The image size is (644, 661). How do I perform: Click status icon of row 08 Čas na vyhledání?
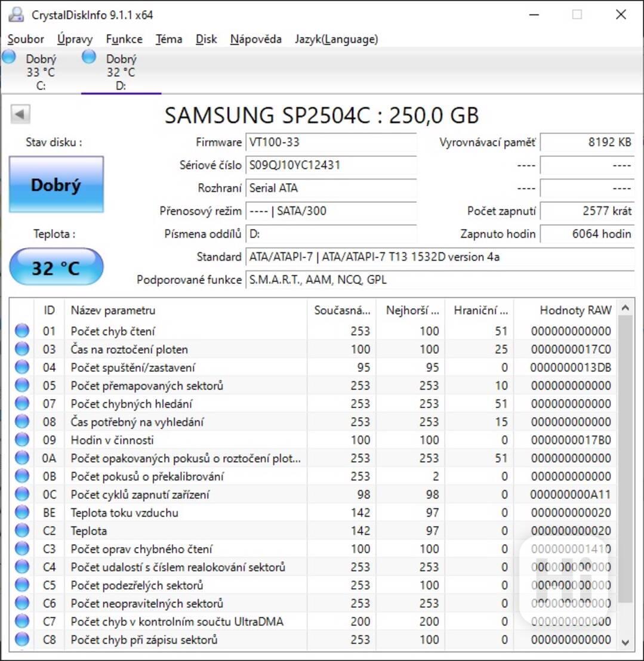pyautogui.click(x=22, y=421)
